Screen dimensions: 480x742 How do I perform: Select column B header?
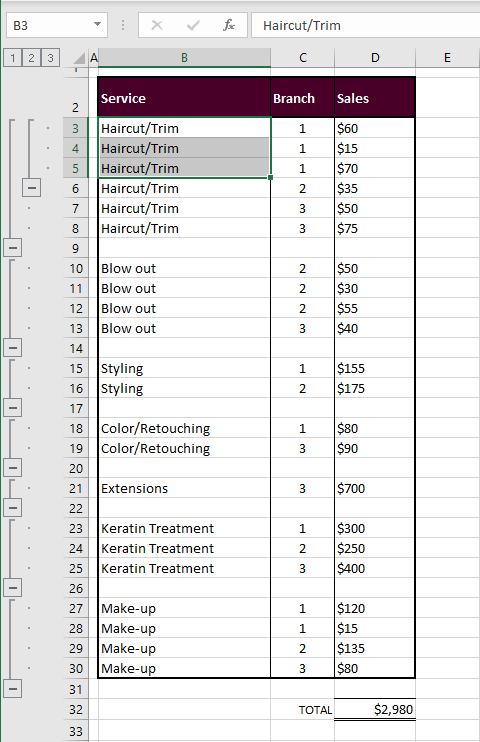[184, 58]
